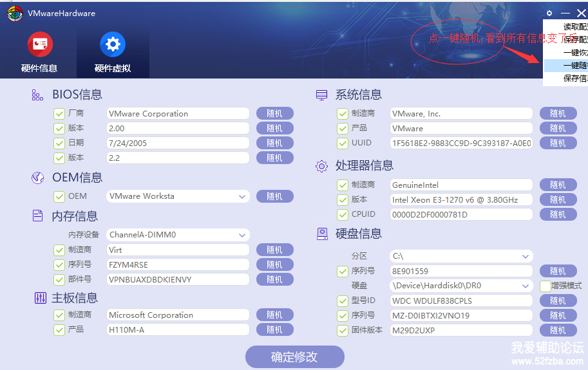Click the 处理器信息 processor section icon
This screenshot has width=588, height=370.
click(321, 166)
